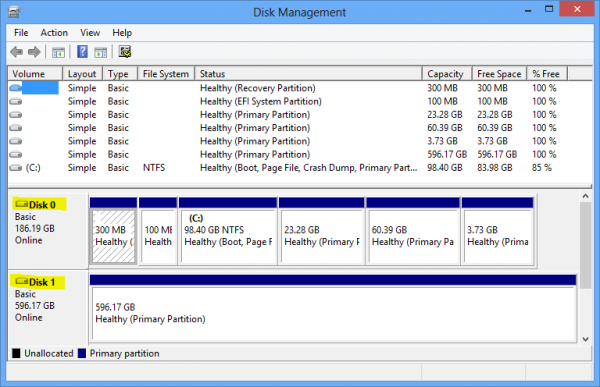This screenshot has height=387, width=600.
Task: Click the Disk 1 label icon
Action: [21, 282]
